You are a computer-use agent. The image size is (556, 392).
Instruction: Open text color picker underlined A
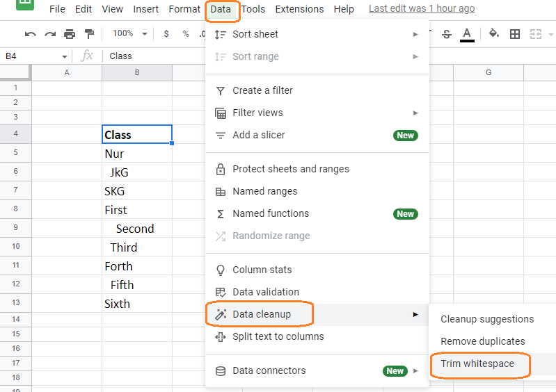[467, 35]
